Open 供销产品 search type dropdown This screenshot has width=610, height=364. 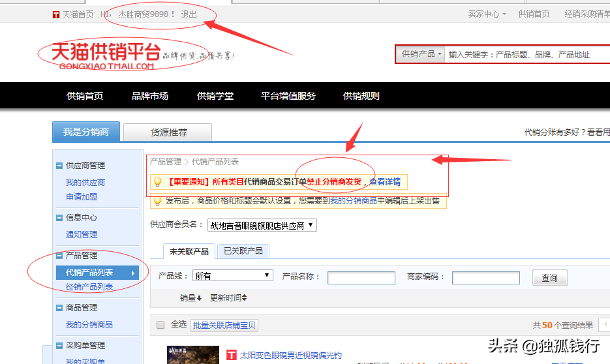(421, 54)
